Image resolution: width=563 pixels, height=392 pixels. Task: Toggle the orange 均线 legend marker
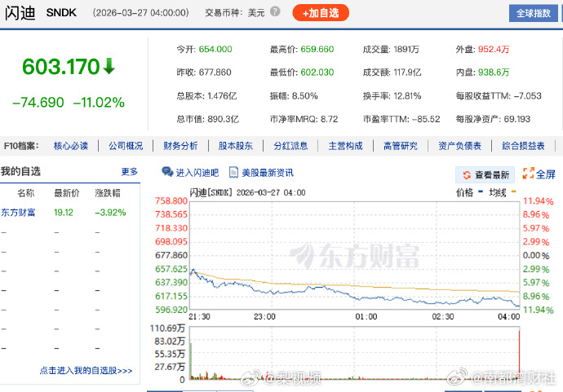tap(513, 192)
